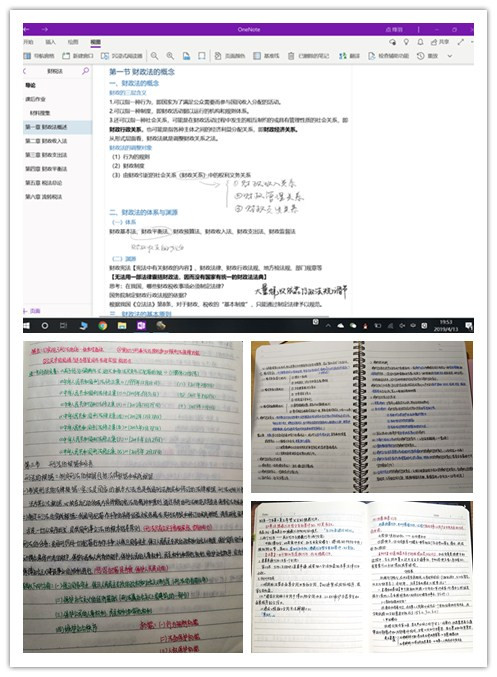Image resolution: width=497 pixels, height=677 pixels.
Task: Click the Share button
Action: tap(440, 42)
